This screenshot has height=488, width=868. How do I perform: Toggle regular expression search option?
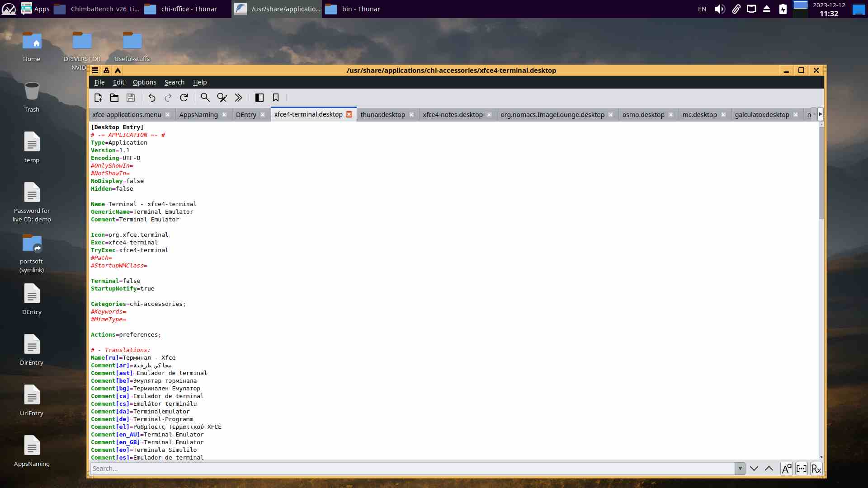[x=816, y=469]
